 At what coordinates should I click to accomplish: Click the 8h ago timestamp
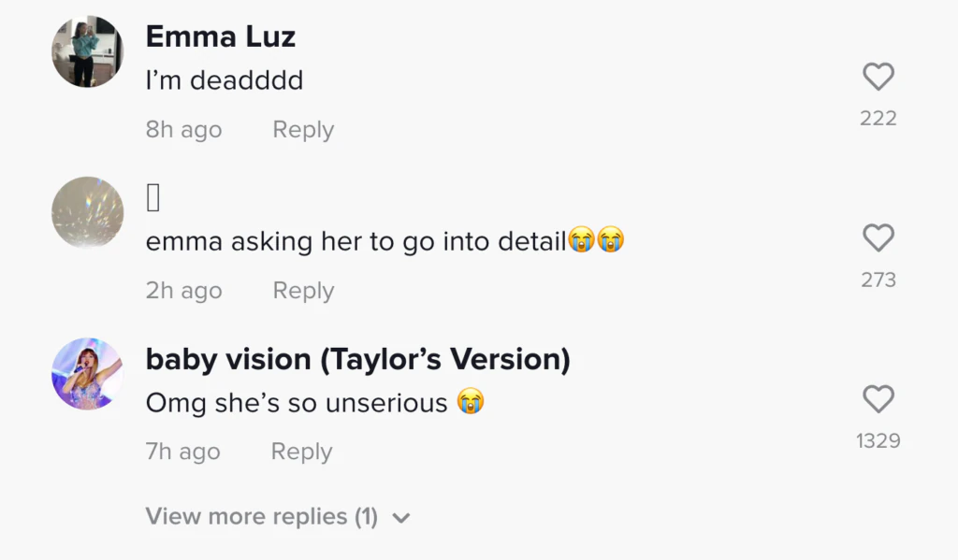[183, 130]
